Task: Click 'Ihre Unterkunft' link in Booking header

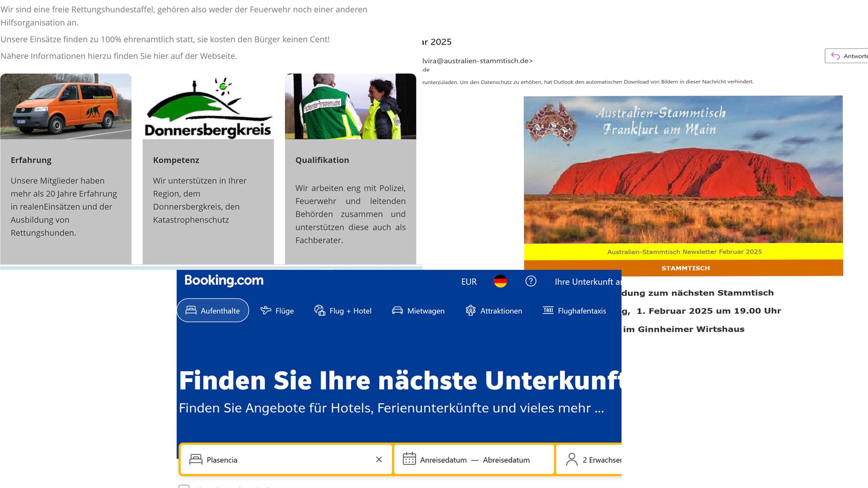Action: [x=588, y=282]
